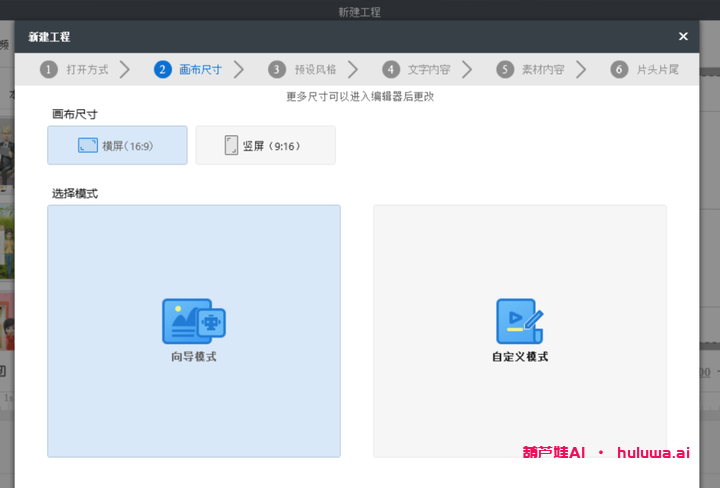Click the custom mode (自定义模式) edit icon
The image size is (720, 488).
coord(519,321)
